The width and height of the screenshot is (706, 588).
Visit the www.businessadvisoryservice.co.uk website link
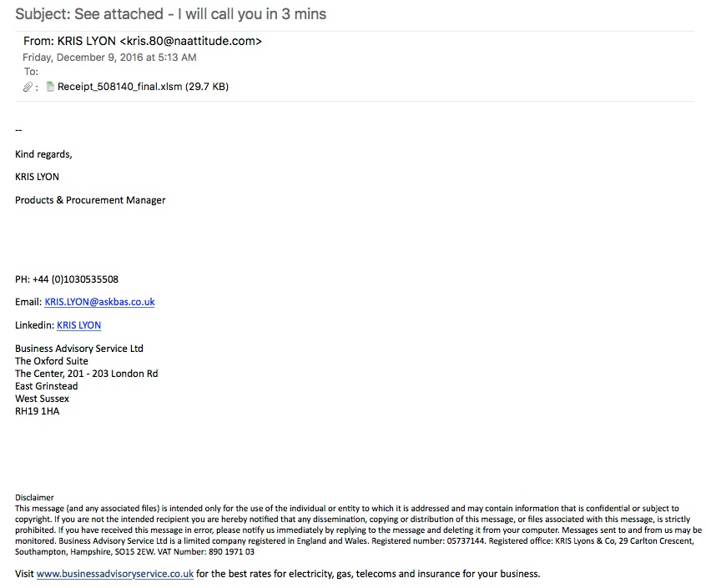pos(115,574)
